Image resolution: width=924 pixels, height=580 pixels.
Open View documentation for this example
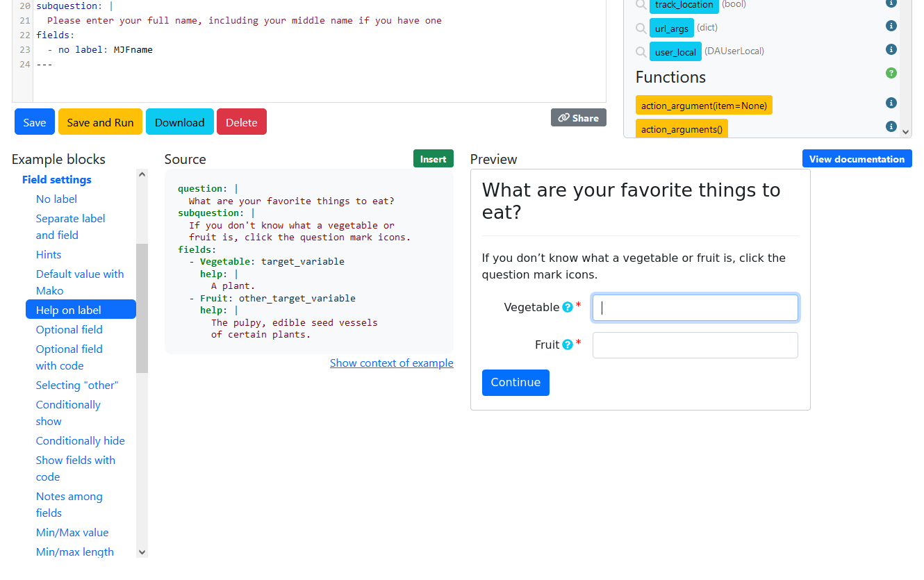[x=857, y=158]
